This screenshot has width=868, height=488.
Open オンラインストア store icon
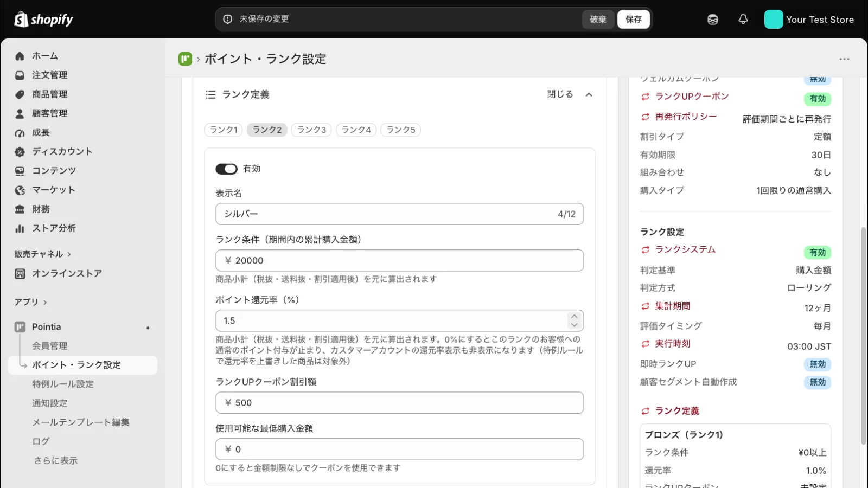click(x=20, y=274)
